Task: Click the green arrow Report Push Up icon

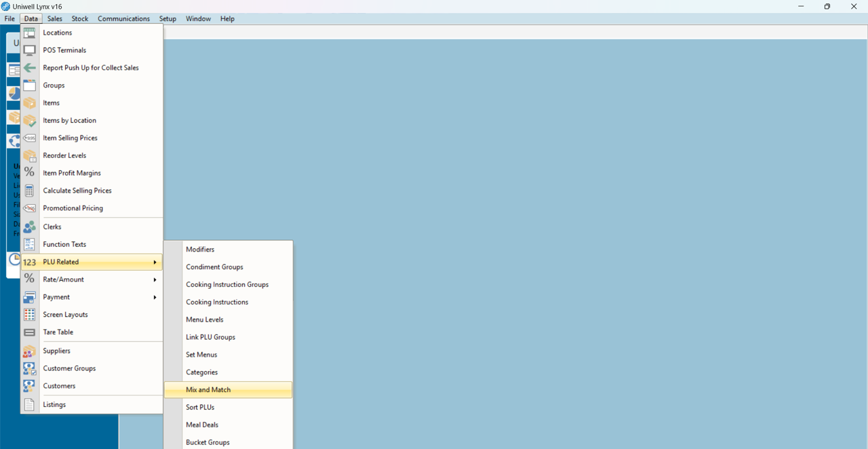Action: pyautogui.click(x=29, y=68)
